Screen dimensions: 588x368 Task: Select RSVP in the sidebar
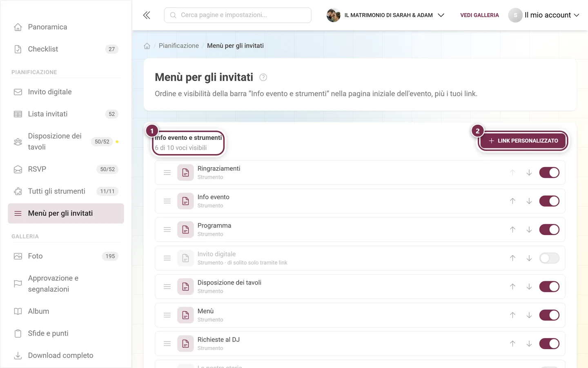coord(66,169)
